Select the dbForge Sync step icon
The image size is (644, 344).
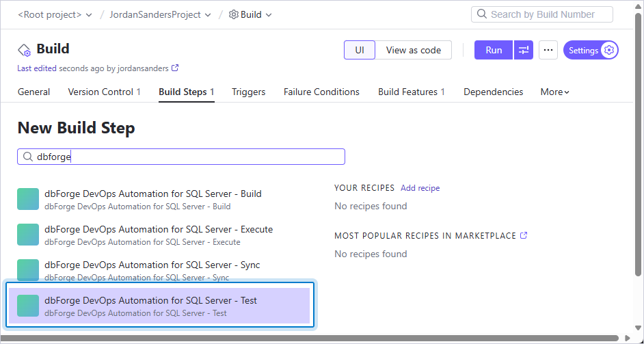pos(28,270)
